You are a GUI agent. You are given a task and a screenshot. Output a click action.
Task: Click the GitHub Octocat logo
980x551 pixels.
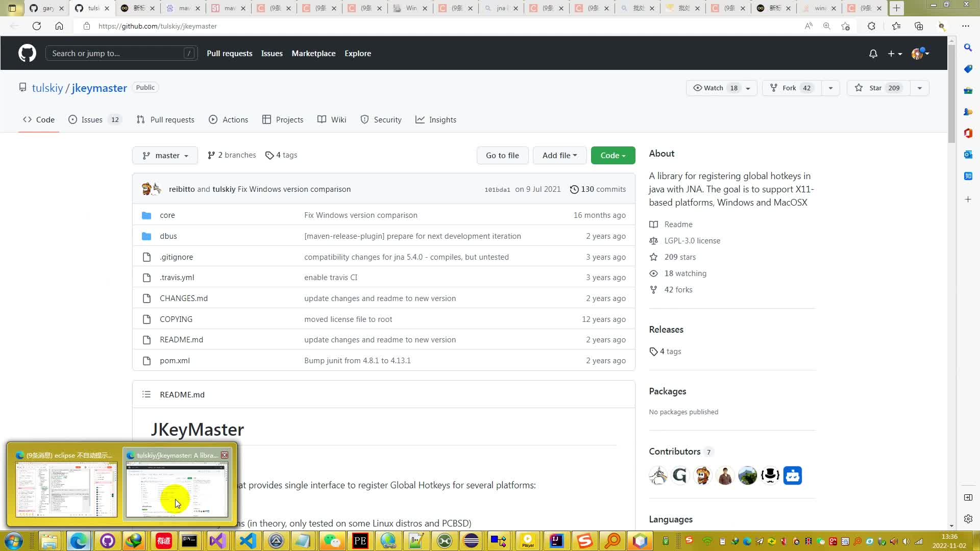coord(27,53)
